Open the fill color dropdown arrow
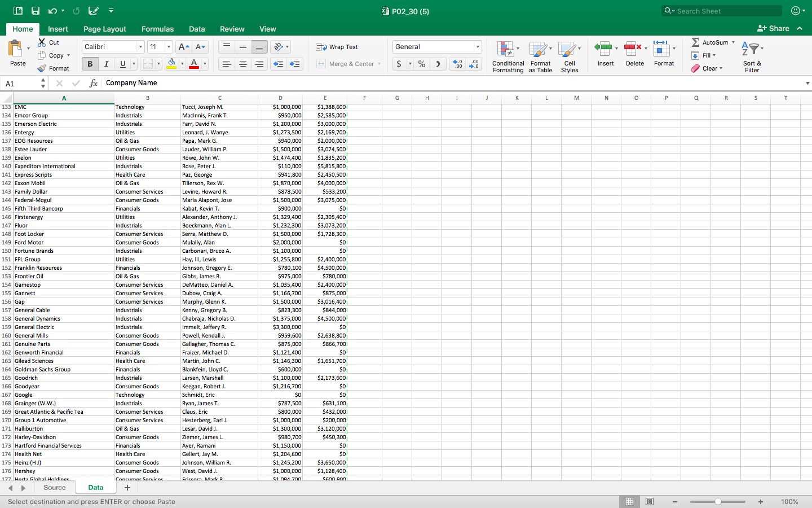 (x=182, y=64)
